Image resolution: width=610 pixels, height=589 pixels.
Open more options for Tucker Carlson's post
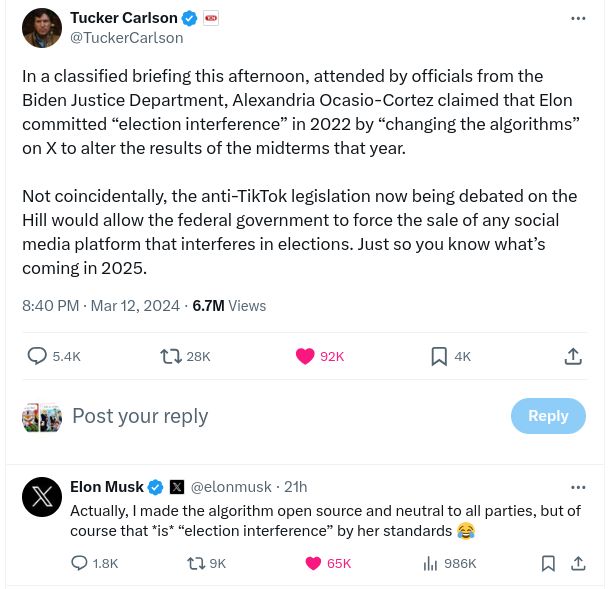[578, 18]
